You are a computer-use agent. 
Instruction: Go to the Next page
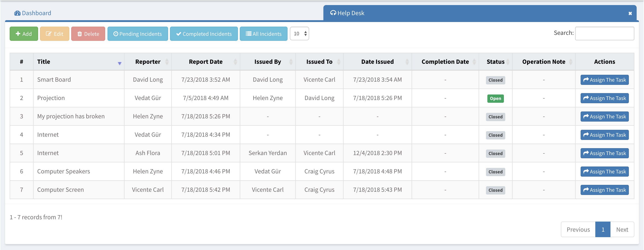(622, 230)
